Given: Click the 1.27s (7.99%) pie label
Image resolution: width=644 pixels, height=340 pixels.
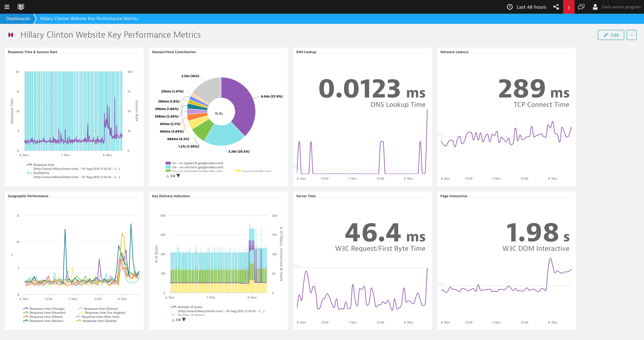Looking at the screenshot, I should (188, 147).
